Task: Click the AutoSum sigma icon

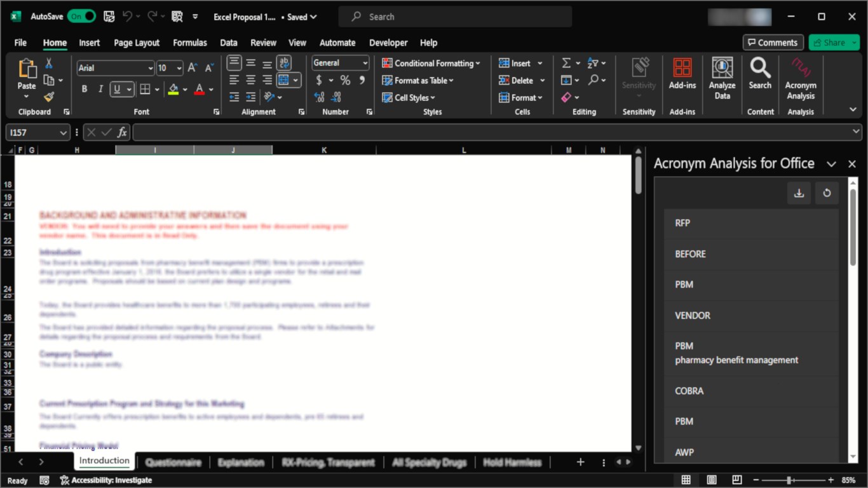Action: tap(566, 63)
